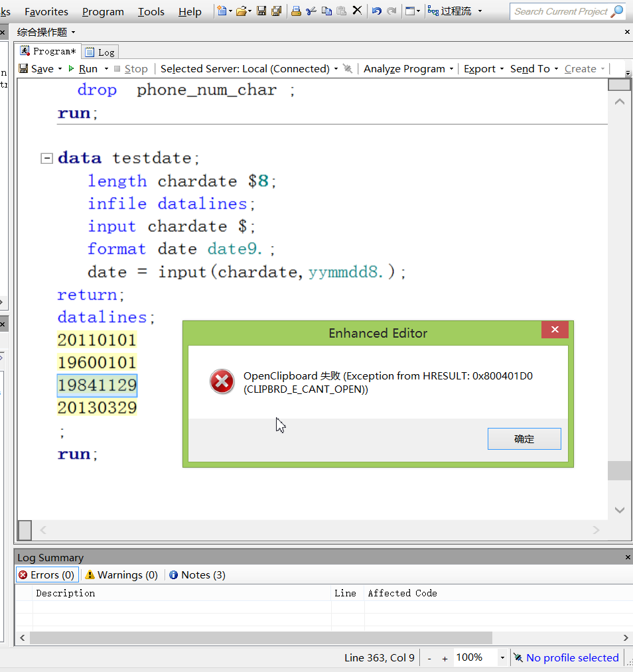Collapse the data testdate code block
The width and height of the screenshot is (633, 672).
46,159
